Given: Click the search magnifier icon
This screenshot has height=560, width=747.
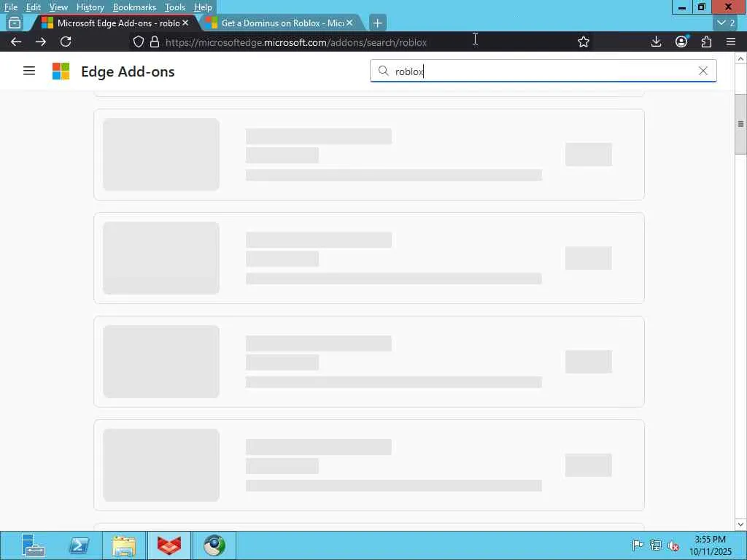Looking at the screenshot, I should coord(383,71).
